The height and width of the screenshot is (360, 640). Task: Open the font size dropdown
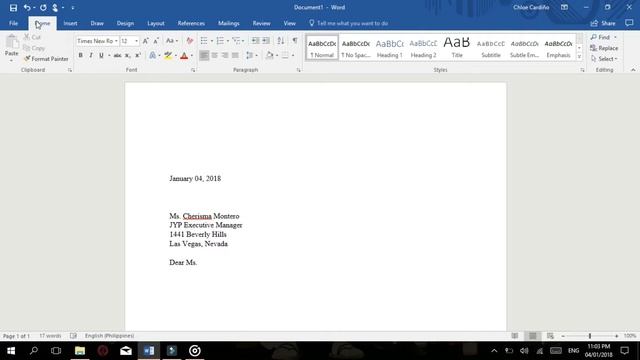pos(136,41)
